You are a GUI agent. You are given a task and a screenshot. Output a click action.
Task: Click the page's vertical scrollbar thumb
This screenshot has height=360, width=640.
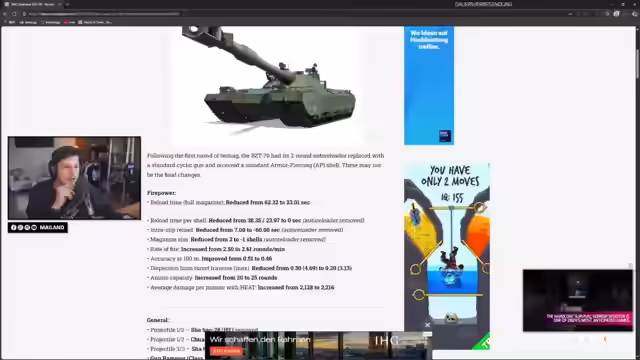coord(638,63)
